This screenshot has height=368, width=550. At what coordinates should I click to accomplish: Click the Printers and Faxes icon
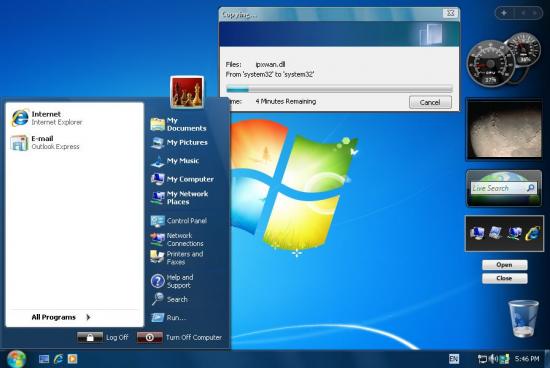(x=157, y=257)
